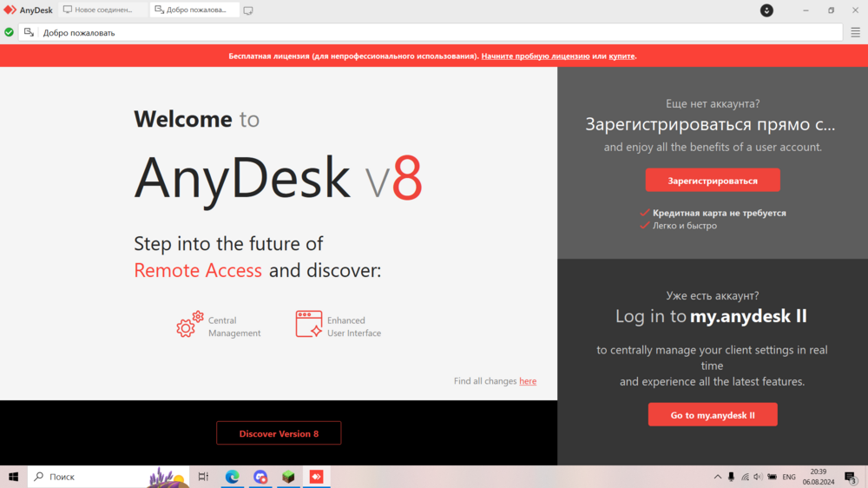Click the купите link in banner

click(621, 56)
